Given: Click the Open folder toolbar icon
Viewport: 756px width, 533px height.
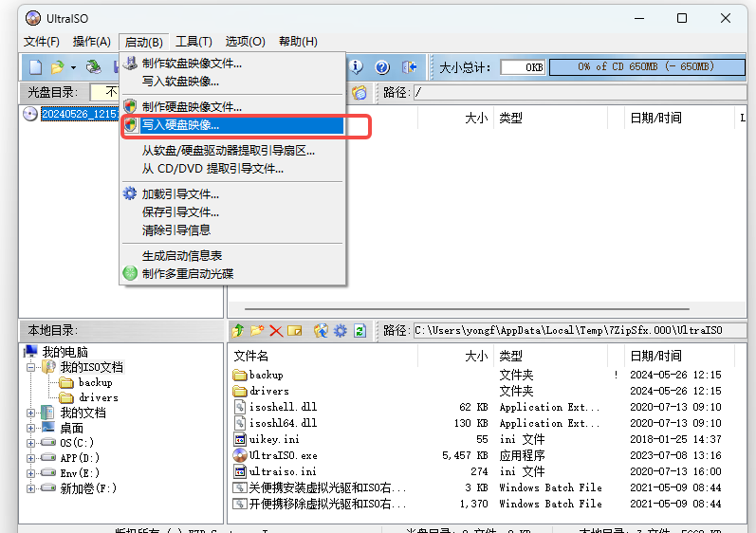Looking at the screenshot, I should [x=57, y=67].
